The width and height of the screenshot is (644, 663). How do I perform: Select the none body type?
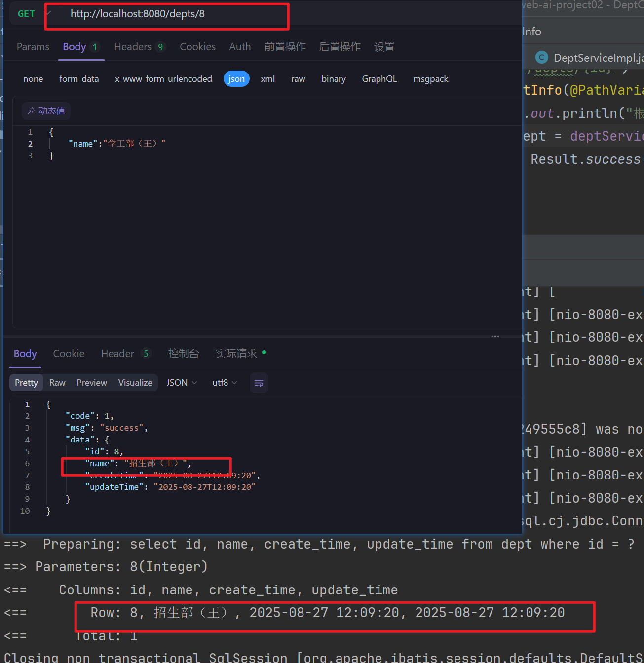tap(33, 79)
